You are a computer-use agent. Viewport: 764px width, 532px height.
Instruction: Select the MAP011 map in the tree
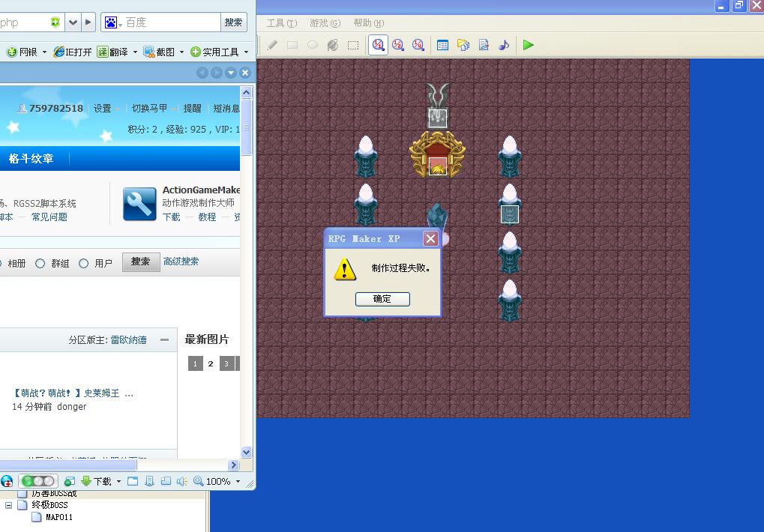[x=59, y=517]
